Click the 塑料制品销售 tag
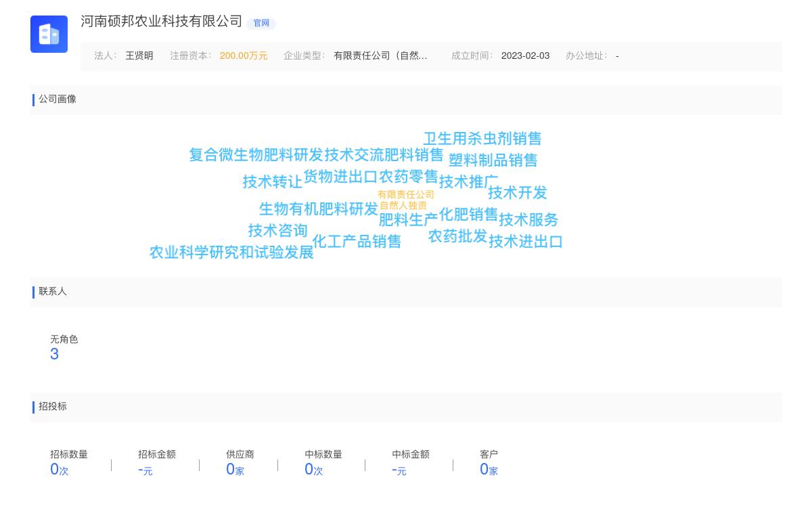 click(493, 160)
